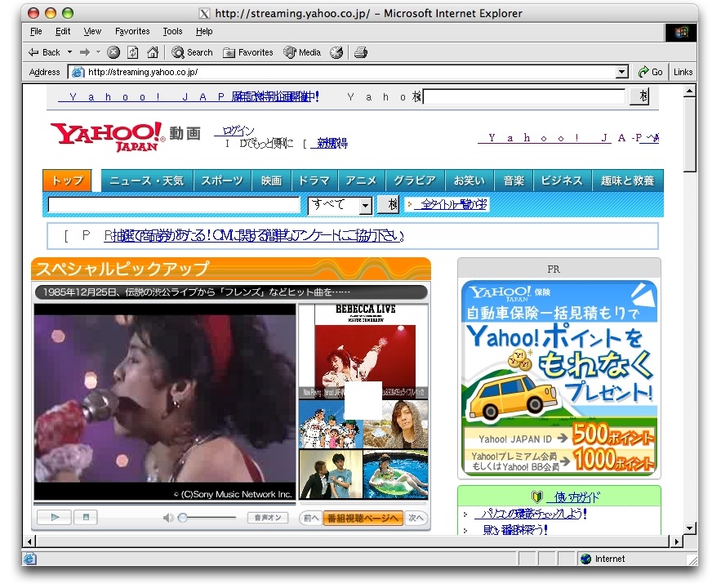Open the Search pane in toolbar

click(x=193, y=52)
